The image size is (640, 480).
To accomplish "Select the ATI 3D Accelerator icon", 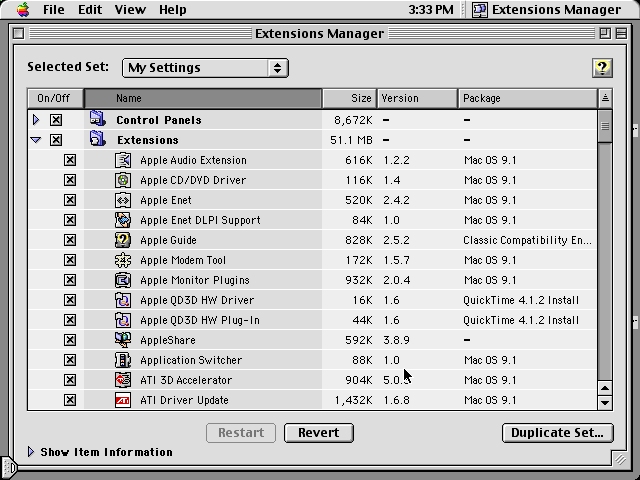I will coord(123,380).
